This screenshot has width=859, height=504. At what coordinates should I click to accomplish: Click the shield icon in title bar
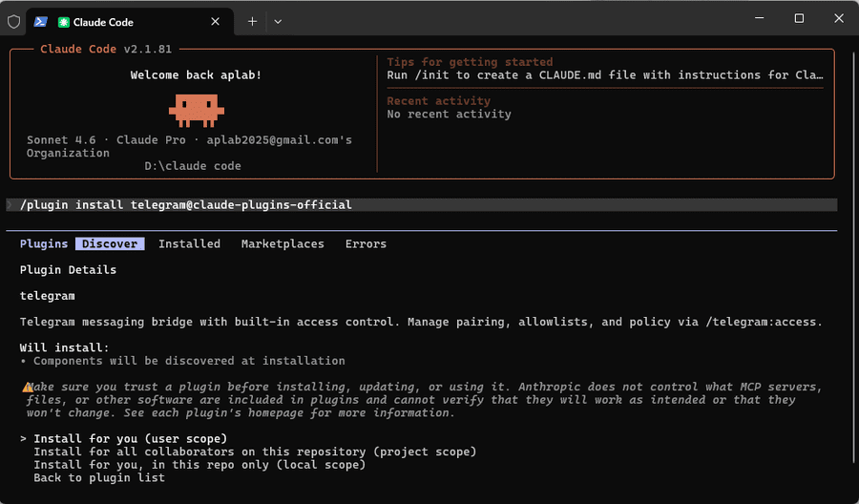(13, 21)
